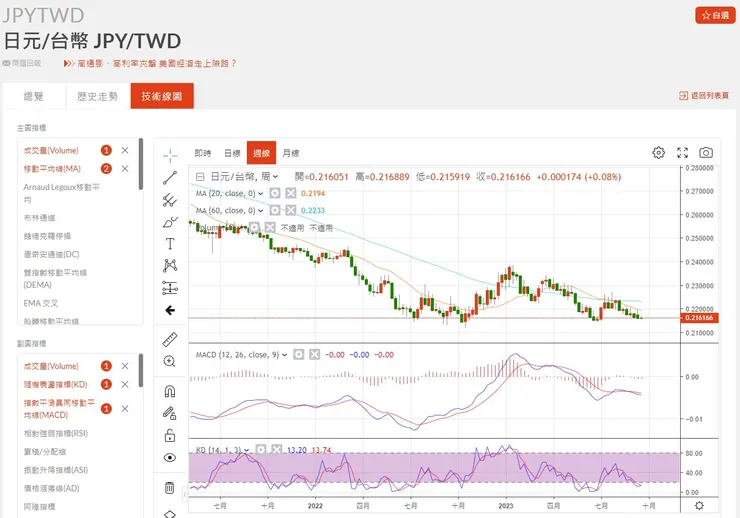
Task: Add the 唐奇安通道(DC) indicator
Action: 51,254
